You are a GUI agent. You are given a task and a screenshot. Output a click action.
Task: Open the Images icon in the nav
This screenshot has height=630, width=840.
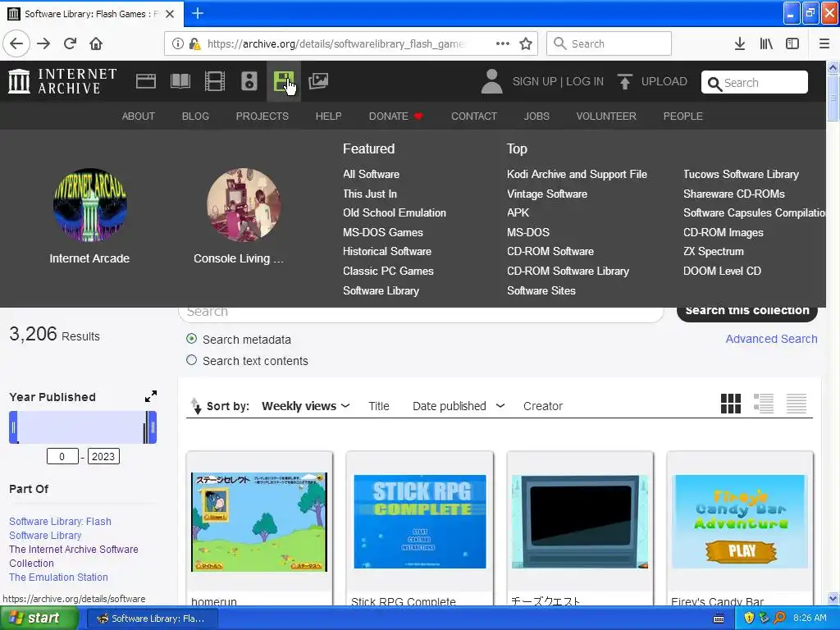pyautogui.click(x=318, y=81)
